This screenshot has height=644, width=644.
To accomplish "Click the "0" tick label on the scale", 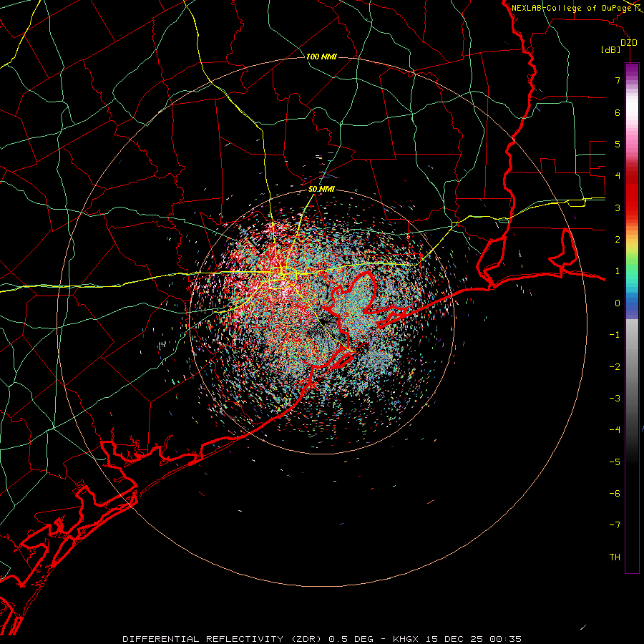I will coord(618,303).
